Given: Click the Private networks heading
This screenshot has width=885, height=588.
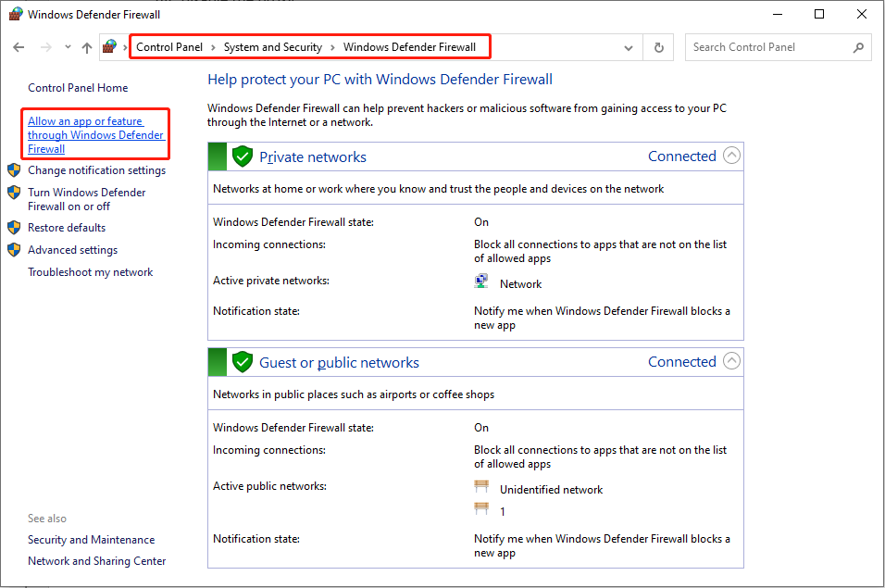Looking at the screenshot, I should [x=313, y=156].
